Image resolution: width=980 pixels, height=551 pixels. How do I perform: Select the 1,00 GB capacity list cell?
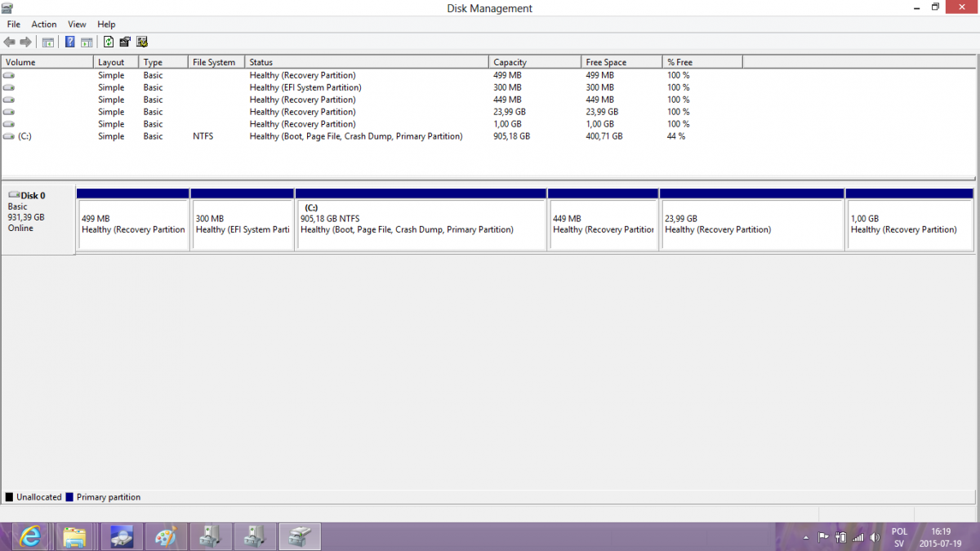[506, 124]
